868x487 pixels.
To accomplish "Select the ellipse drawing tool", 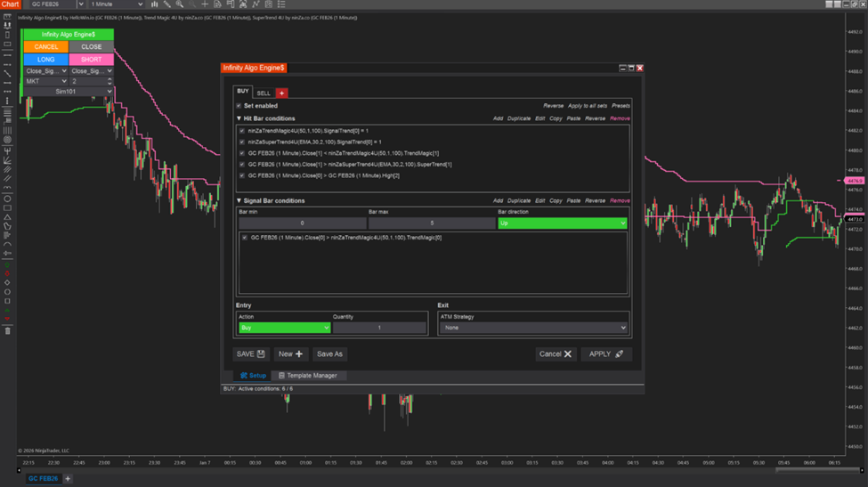I will (7, 199).
